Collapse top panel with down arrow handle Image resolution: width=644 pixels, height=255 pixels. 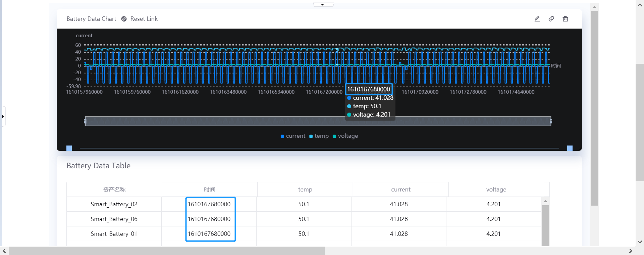(323, 4)
